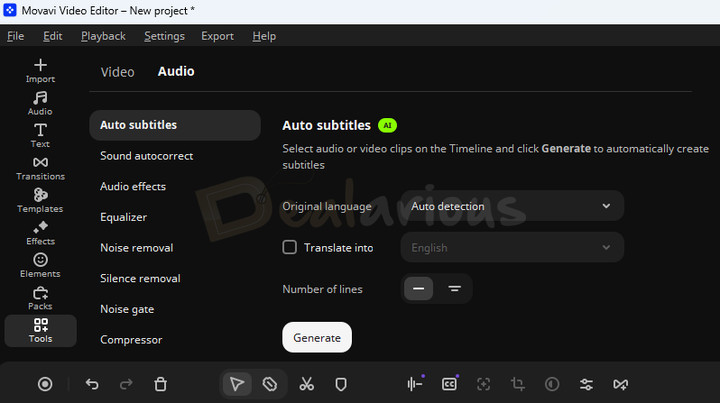Select Noise removal tool

(137, 248)
